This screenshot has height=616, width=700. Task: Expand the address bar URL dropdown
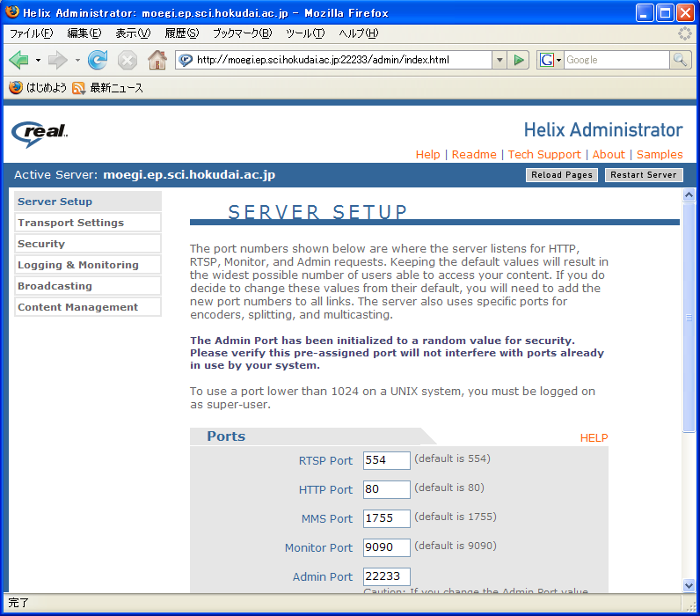[499, 60]
